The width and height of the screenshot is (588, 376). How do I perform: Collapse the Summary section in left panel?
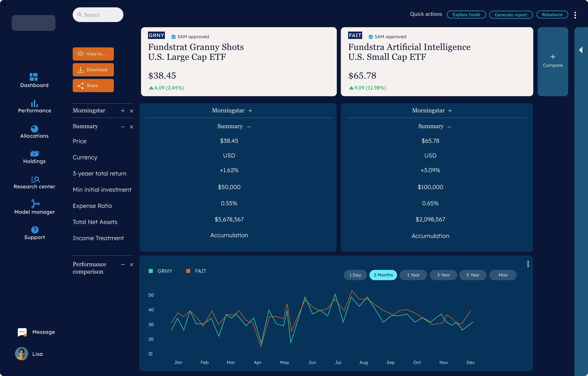[123, 127]
